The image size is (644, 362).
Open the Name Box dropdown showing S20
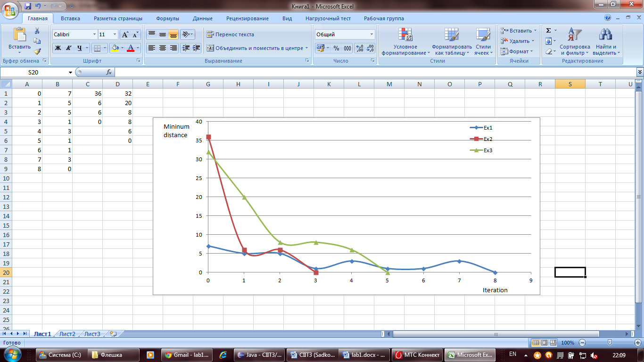(x=71, y=72)
